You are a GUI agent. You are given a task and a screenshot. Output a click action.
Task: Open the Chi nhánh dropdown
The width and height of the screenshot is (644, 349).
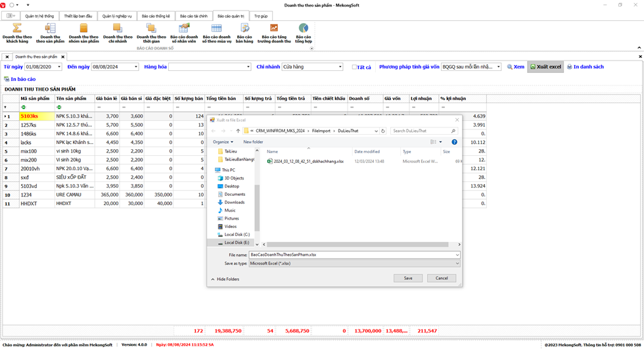[340, 67]
